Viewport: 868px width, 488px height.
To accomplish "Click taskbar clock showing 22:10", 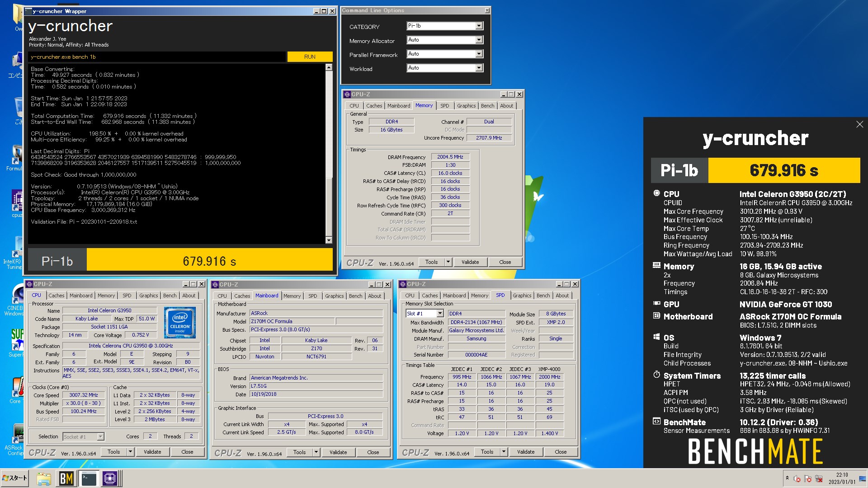I will (842, 478).
